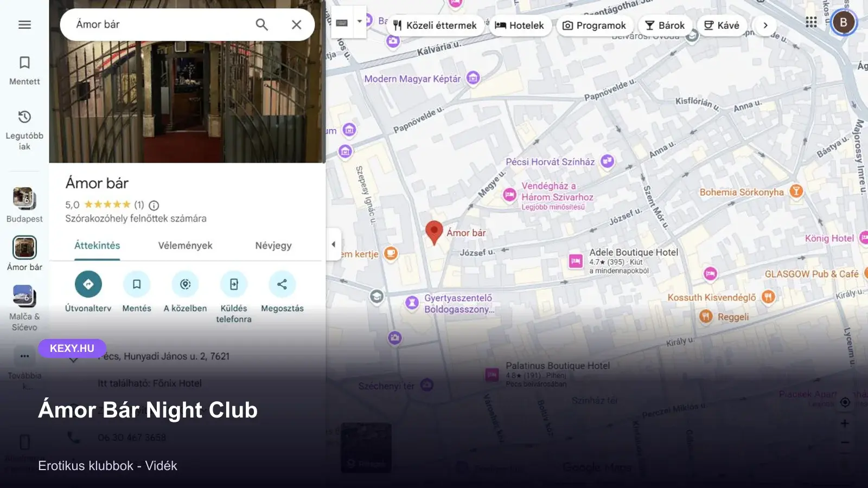This screenshot has height=488, width=868.
Task: Switch to the Áttekintés tab
Action: click(97, 246)
